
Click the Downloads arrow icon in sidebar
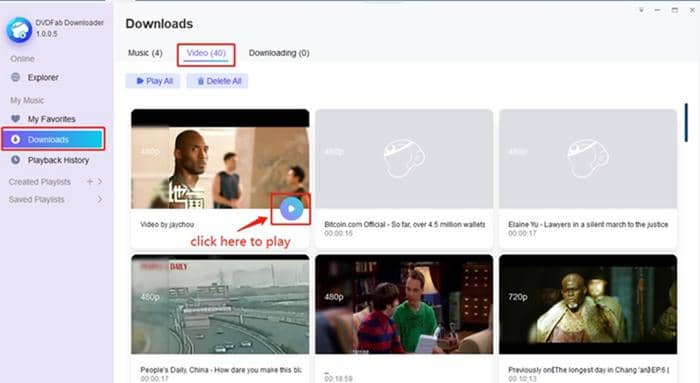16,139
